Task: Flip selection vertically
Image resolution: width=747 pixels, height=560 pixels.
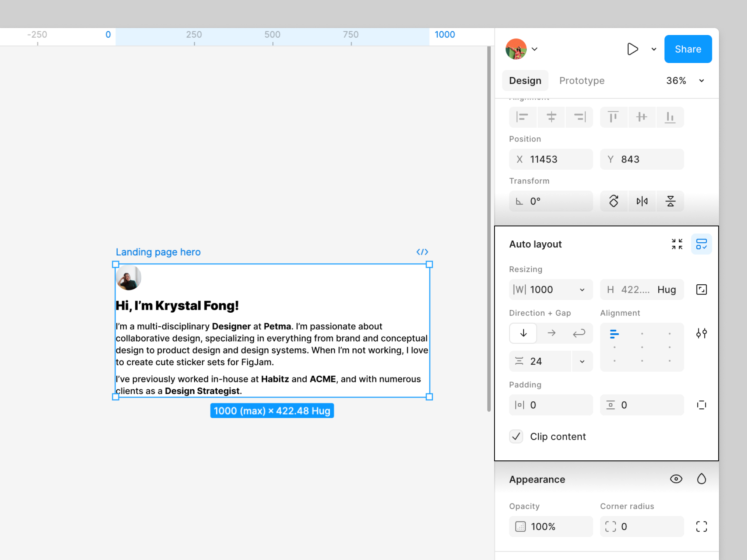Action: [670, 201]
